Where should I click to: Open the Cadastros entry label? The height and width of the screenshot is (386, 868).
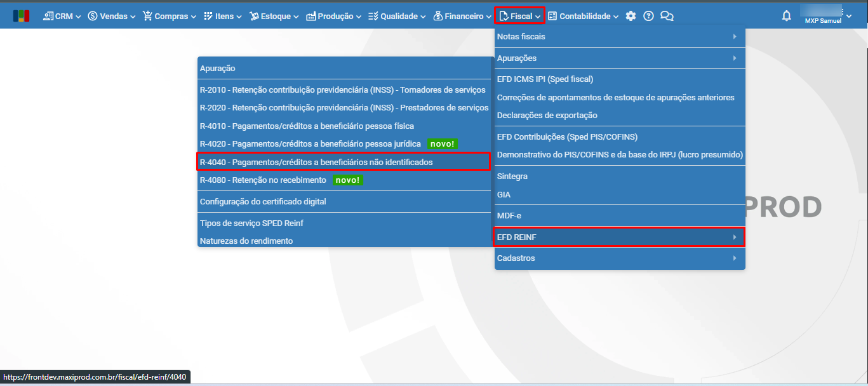tap(516, 258)
